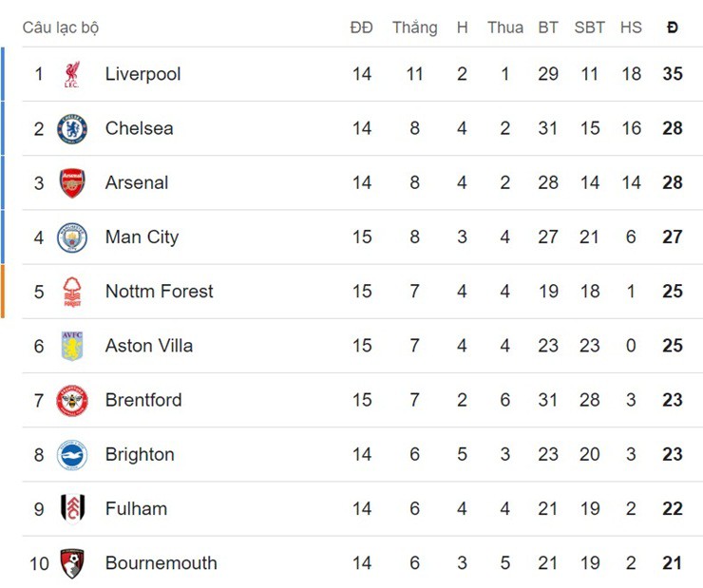Select the Bournemouth team name

tap(161, 563)
